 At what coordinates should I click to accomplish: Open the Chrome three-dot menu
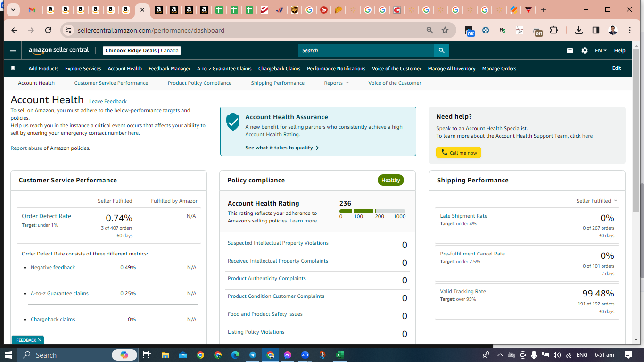coord(630,30)
